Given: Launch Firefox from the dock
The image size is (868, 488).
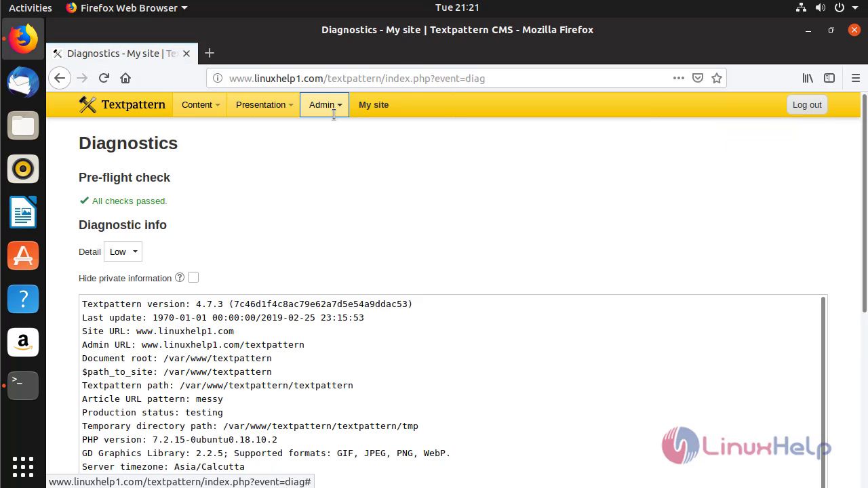Looking at the screenshot, I should (x=23, y=39).
